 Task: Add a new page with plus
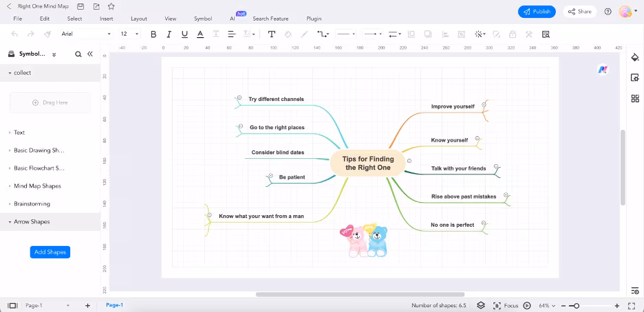tap(87, 305)
